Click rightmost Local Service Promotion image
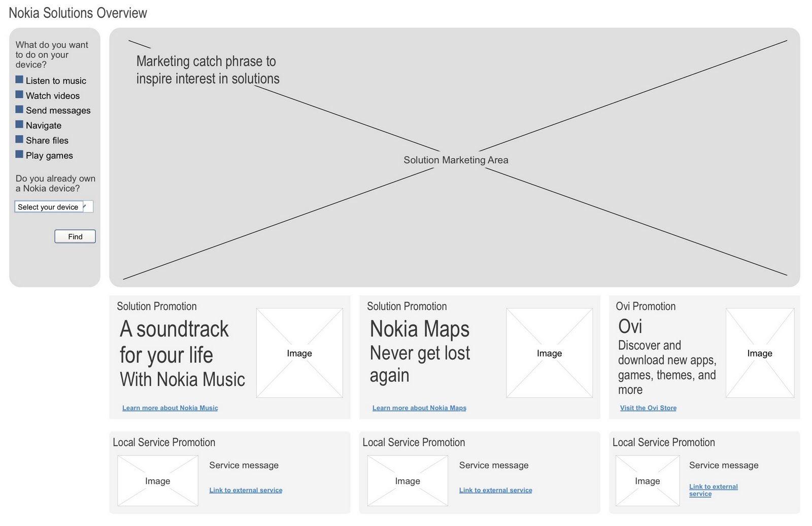 point(648,481)
